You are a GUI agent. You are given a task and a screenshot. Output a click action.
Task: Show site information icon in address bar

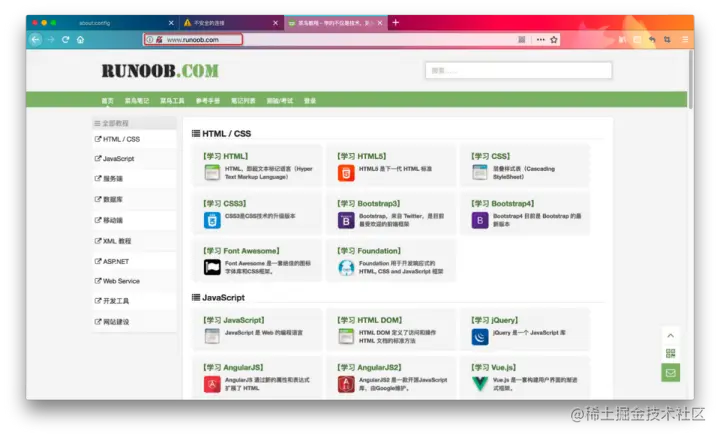click(x=150, y=39)
